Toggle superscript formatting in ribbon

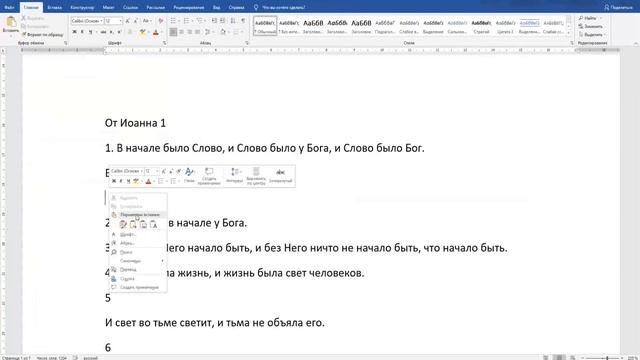click(x=119, y=32)
